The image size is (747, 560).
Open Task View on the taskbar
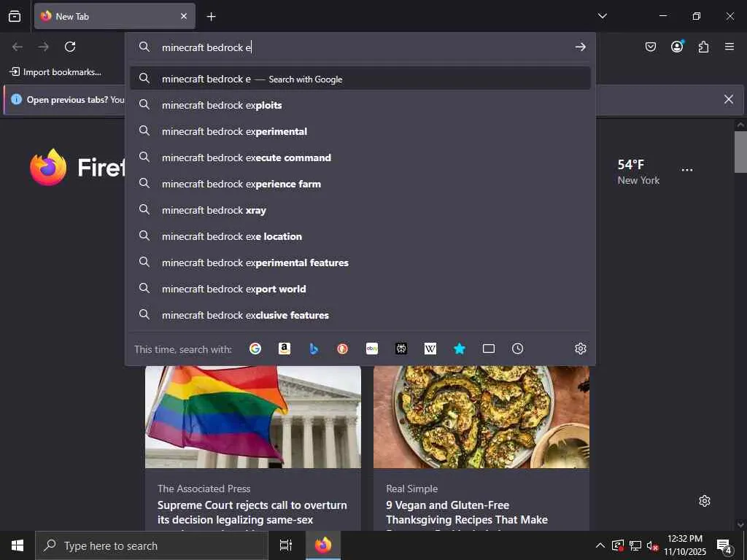tap(286, 545)
